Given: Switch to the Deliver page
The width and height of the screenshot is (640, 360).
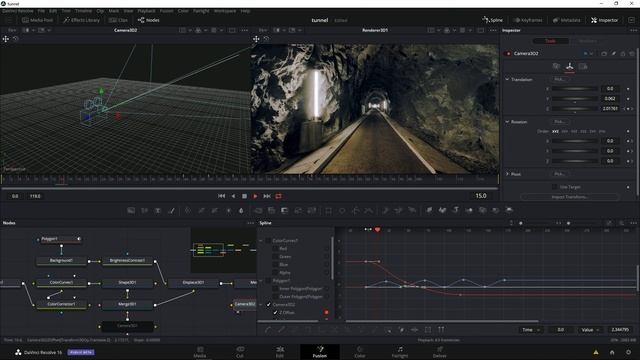Looking at the screenshot, I should 440,352.
